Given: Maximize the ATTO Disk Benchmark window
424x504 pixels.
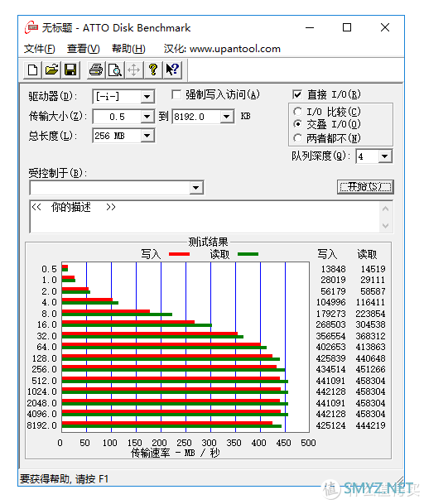Looking at the screenshot, I should coord(347,27).
